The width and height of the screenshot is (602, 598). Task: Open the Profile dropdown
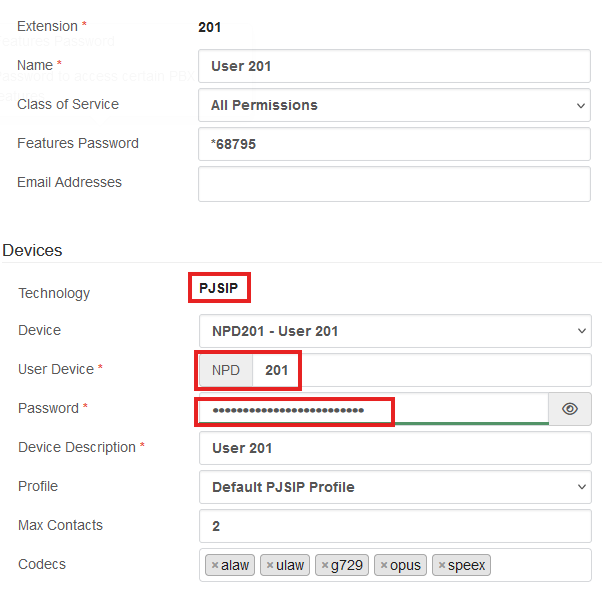[x=395, y=487]
